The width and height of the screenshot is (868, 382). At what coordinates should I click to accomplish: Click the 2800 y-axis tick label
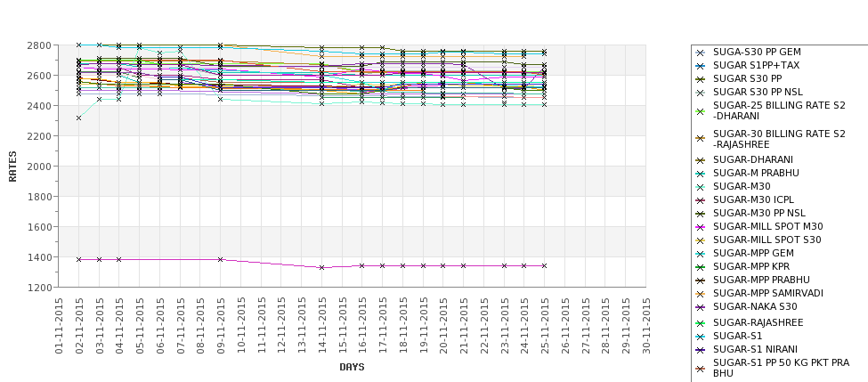point(40,45)
